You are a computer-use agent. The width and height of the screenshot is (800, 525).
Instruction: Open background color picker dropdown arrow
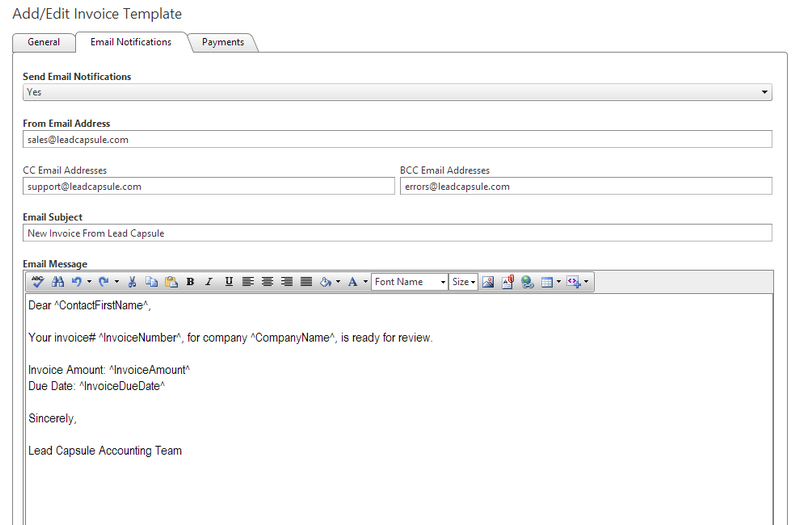[x=338, y=282]
